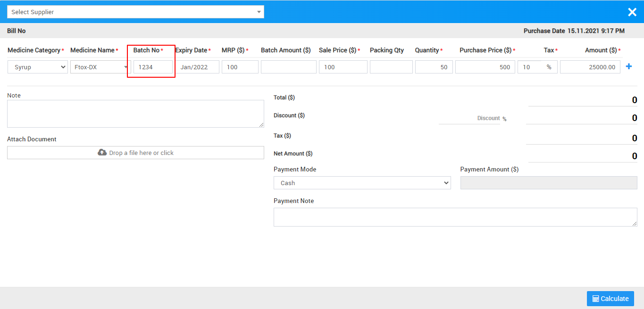This screenshot has width=644, height=309.
Task: Focus the empty Batch Amount field
Action: [x=288, y=67]
